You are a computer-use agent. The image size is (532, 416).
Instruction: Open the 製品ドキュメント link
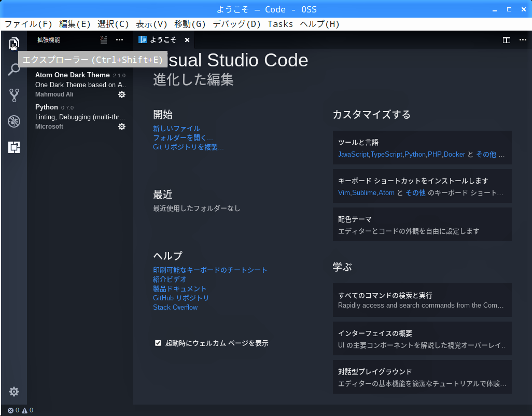coord(180,289)
